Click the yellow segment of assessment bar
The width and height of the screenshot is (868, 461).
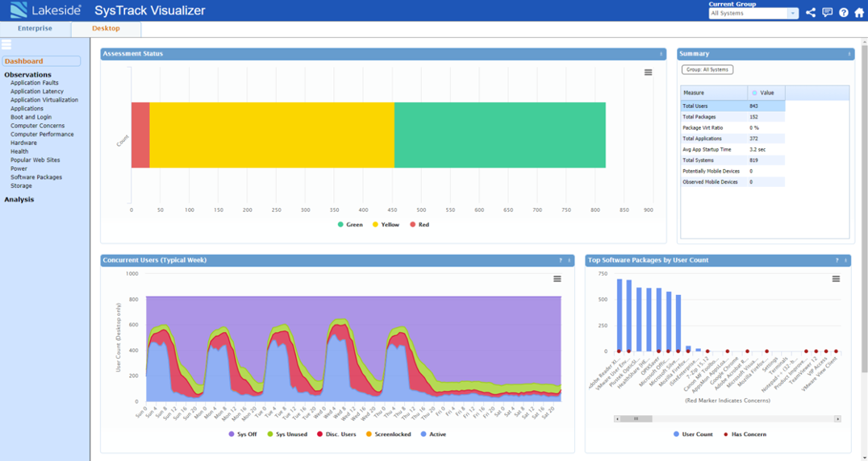coord(272,135)
